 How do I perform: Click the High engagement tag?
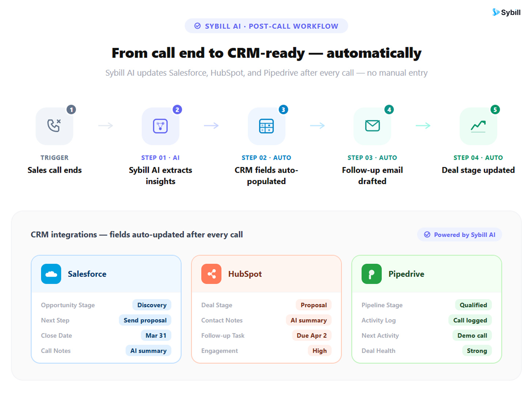pyautogui.click(x=320, y=351)
